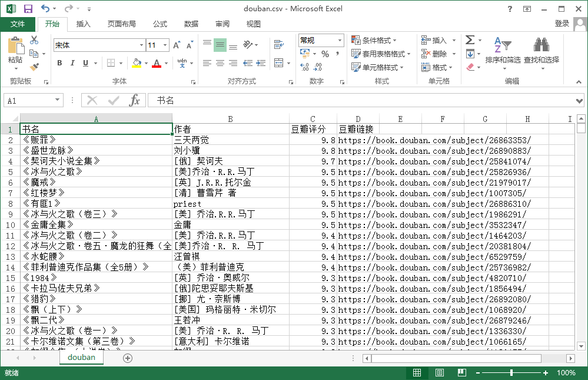The image size is (588, 380).
Task: Open the font name dropdown 宋体
Action: coord(141,45)
